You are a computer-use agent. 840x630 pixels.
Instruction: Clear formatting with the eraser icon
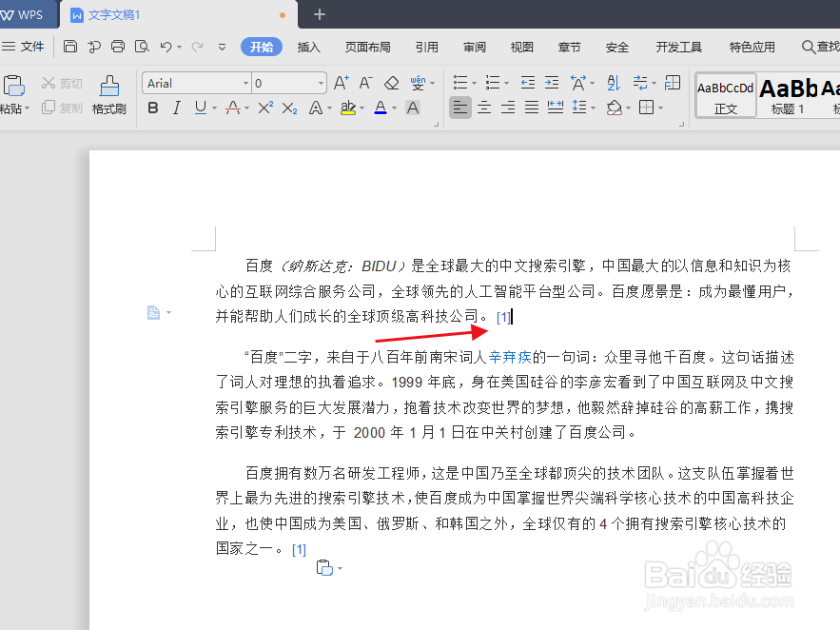tap(392, 83)
